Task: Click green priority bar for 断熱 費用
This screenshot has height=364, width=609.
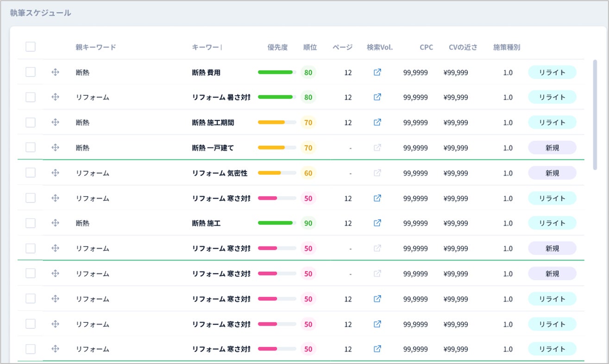Action: [x=277, y=72]
